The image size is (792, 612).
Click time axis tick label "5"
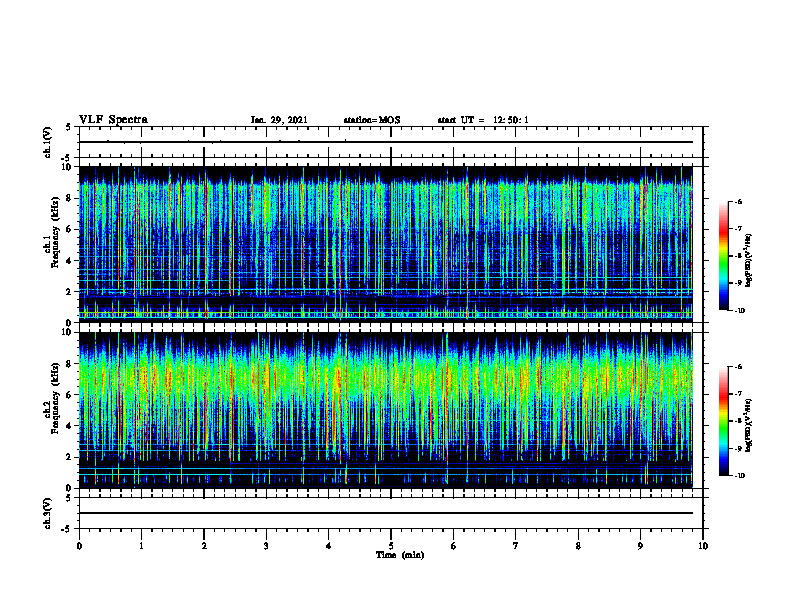coord(391,546)
